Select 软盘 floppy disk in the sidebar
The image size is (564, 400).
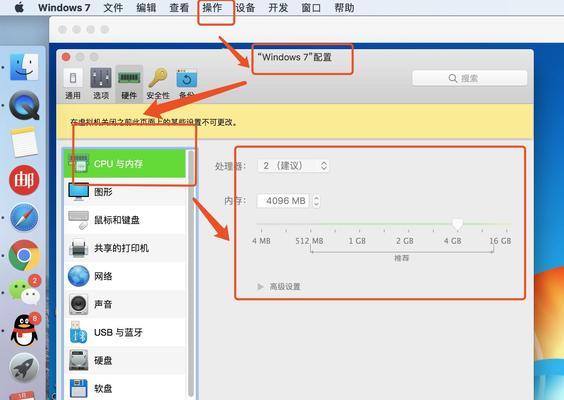pos(125,388)
